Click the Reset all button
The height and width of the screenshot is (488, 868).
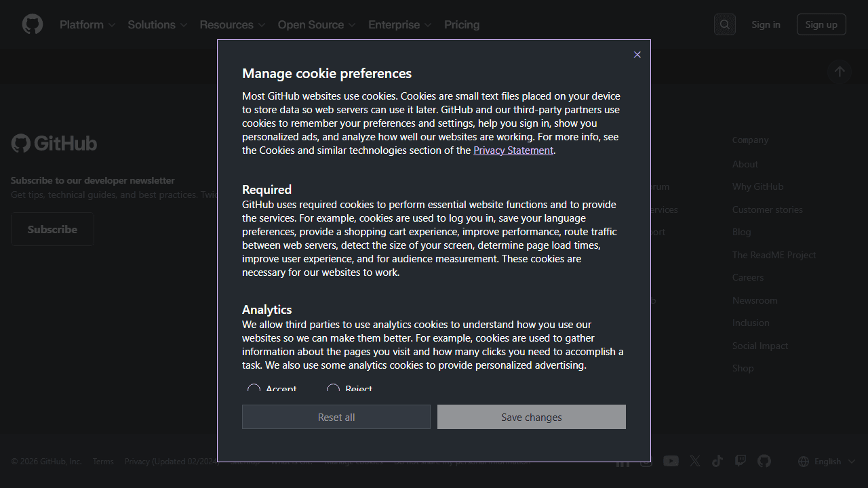[x=336, y=417]
